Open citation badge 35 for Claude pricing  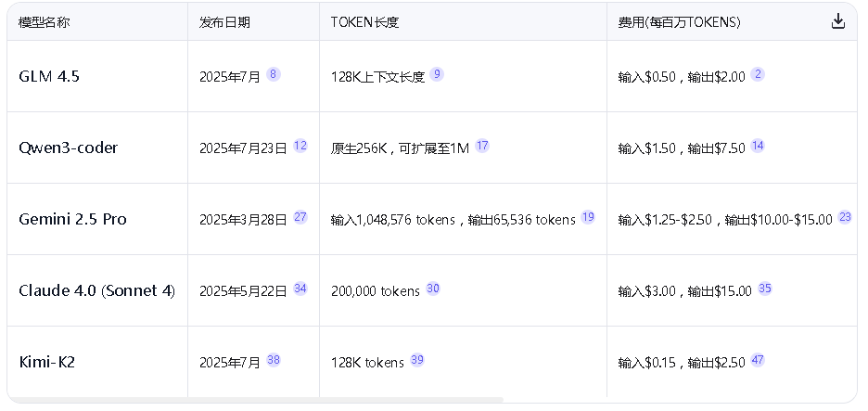pyautogui.click(x=764, y=289)
